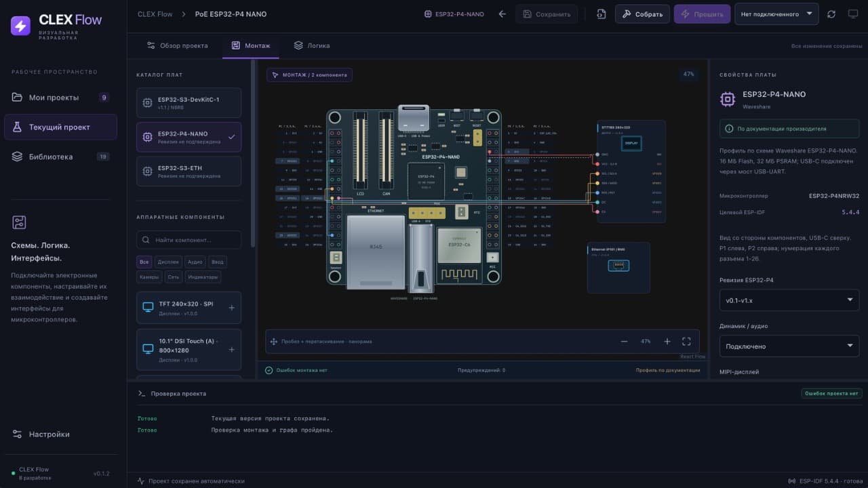Zoom in the canvas with the plus icon
This screenshot has height=488, width=868.
[667, 342]
